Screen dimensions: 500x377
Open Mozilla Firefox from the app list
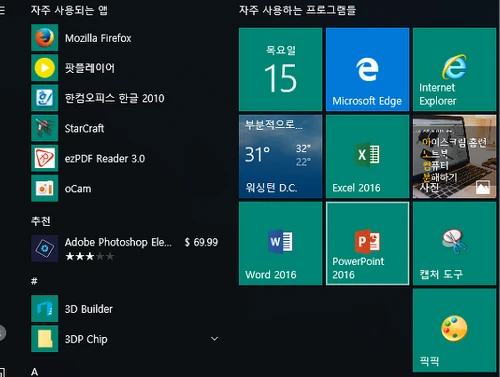[x=125, y=38]
